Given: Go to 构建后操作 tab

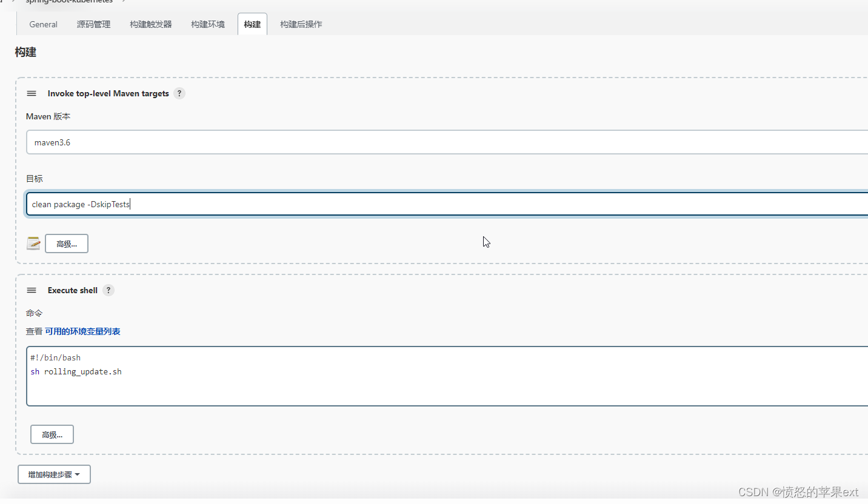Looking at the screenshot, I should coord(301,24).
